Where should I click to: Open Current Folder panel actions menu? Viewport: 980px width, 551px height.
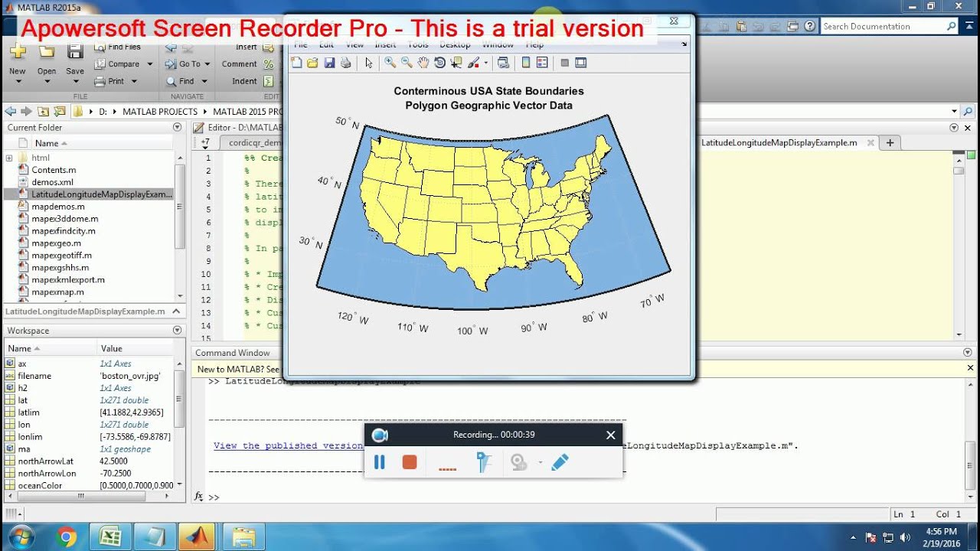click(x=178, y=128)
